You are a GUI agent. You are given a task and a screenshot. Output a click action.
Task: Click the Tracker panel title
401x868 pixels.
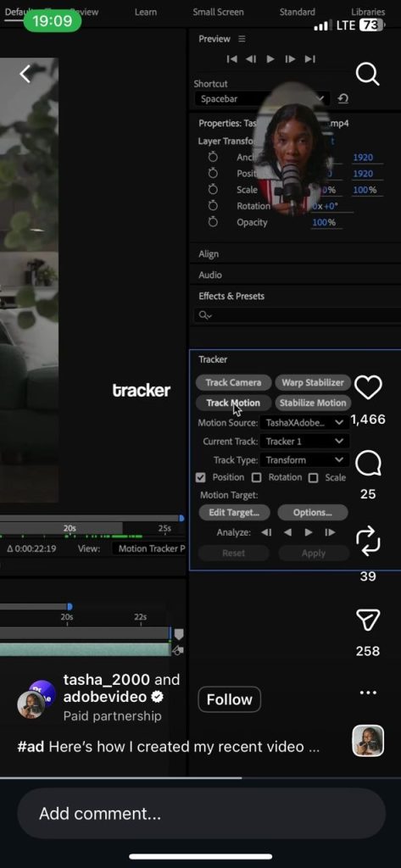pyautogui.click(x=213, y=359)
